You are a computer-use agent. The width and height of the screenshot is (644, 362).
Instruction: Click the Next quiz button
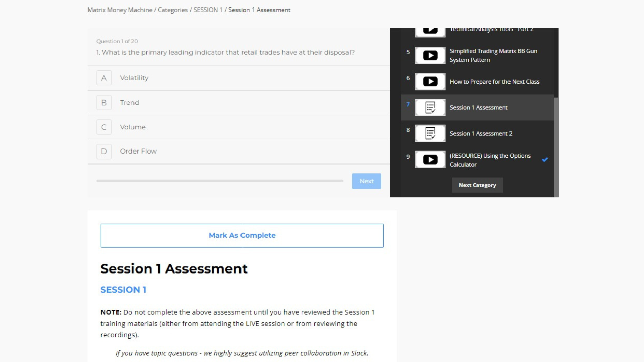tap(366, 181)
